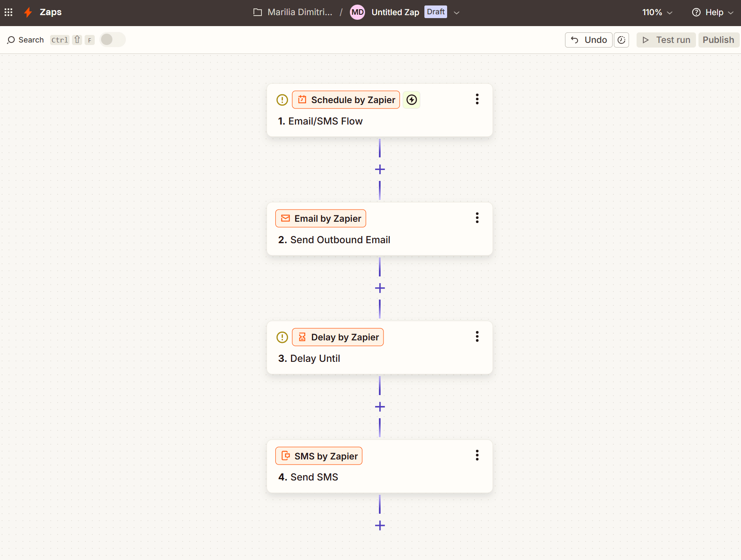Open version history clock icon
Image resolution: width=741 pixels, height=560 pixels.
(x=621, y=40)
